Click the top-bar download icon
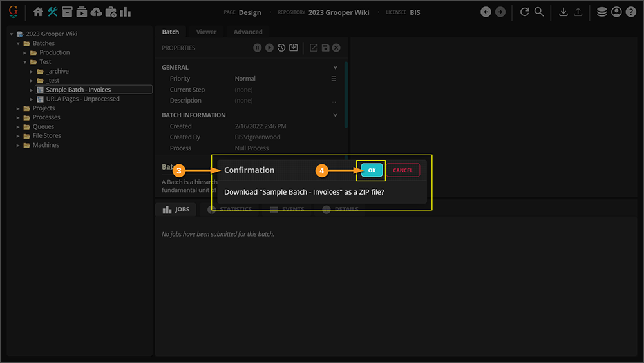The width and height of the screenshot is (644, 363). (563, 12)
